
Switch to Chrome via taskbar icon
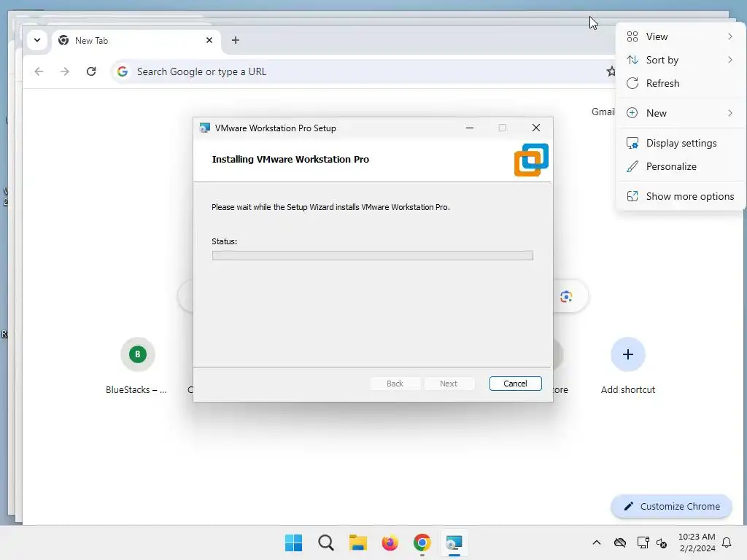click(422, 542)
